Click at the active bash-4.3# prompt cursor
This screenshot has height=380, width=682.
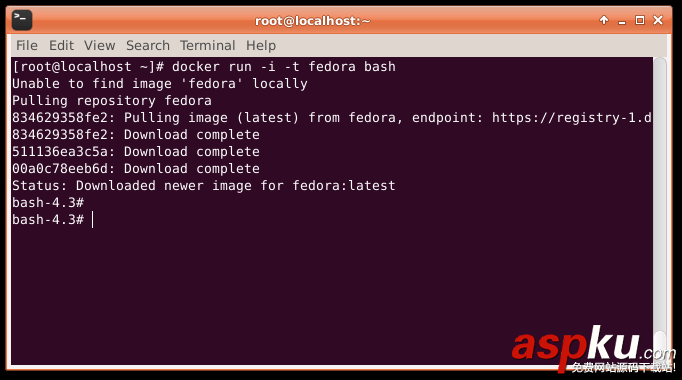point(93,220)
